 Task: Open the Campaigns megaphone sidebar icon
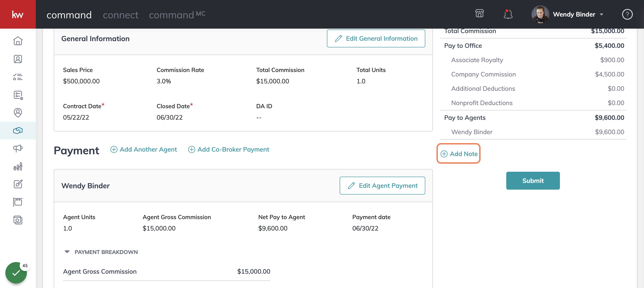point(18,148)
